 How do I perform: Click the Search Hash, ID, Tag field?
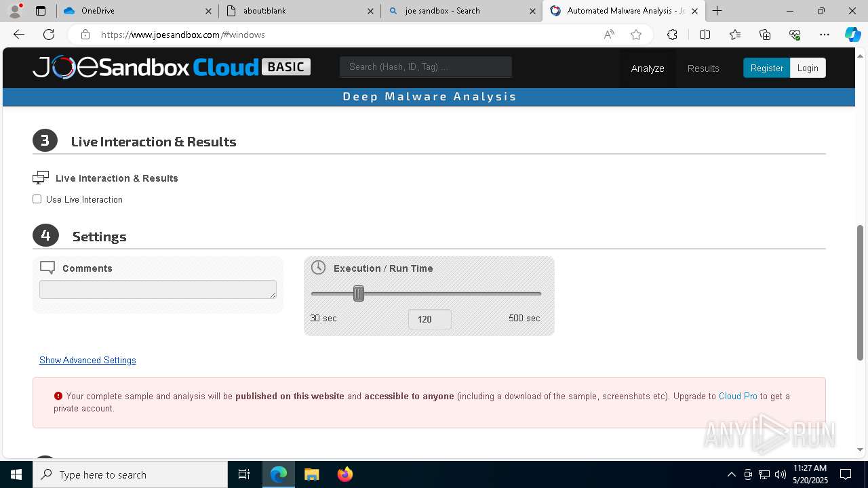point(426,66)
